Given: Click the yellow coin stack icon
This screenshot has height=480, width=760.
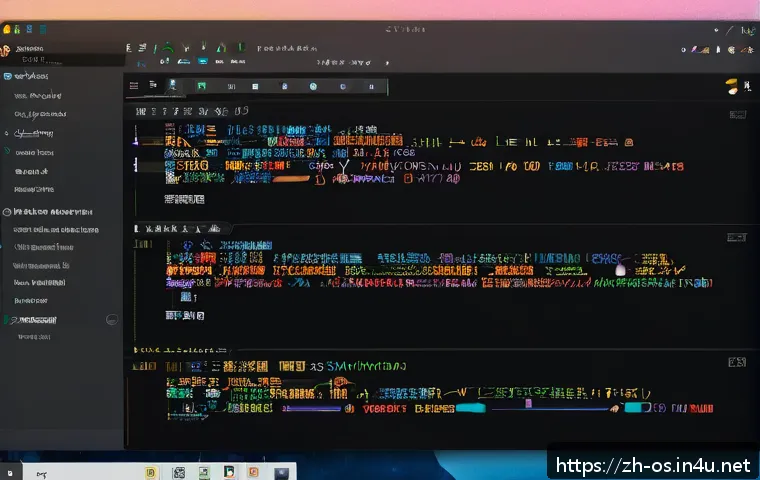Looking at the screenshot, I should [x=731, y=86].
